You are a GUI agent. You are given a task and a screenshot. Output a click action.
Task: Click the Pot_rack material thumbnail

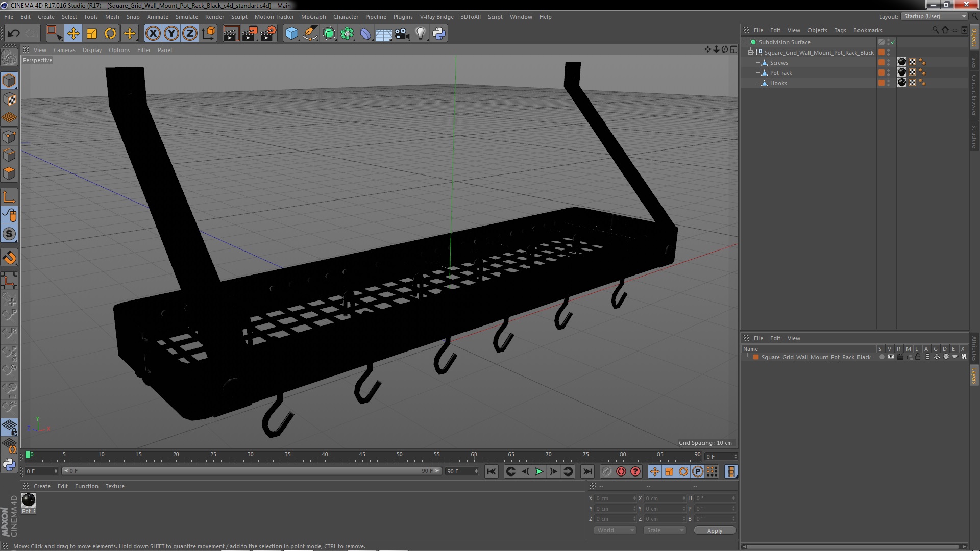coord(29,500)
